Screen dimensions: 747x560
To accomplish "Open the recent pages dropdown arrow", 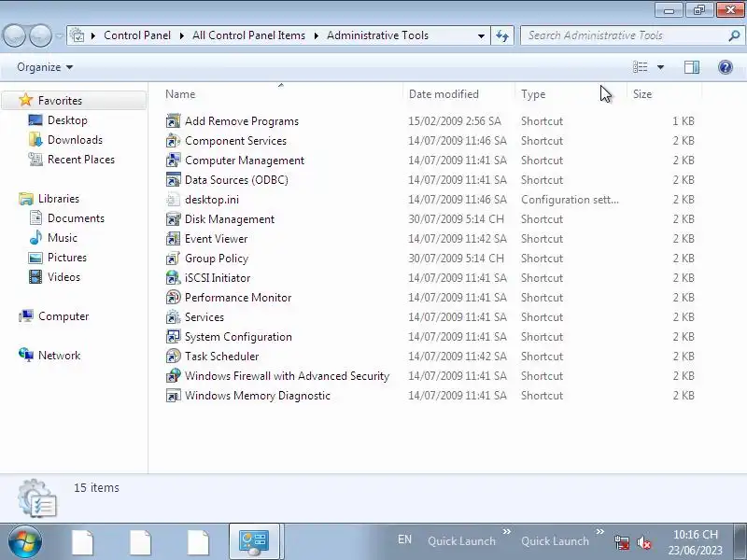I will click(60, 35).
